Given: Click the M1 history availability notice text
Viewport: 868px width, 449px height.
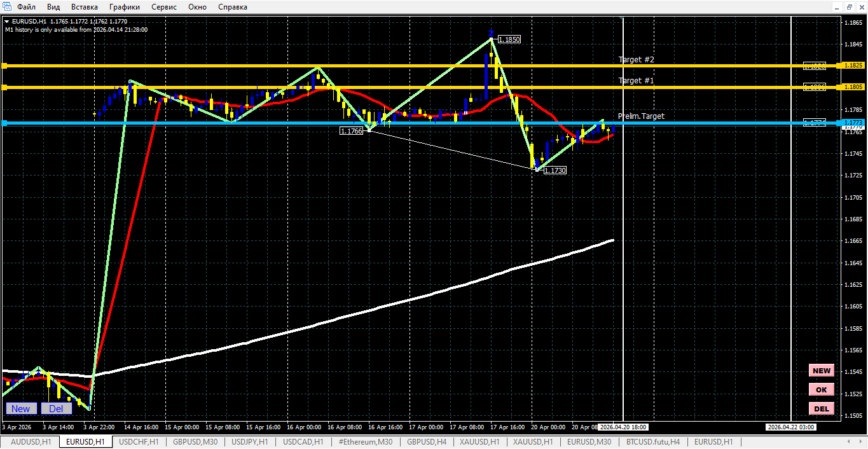Looking at the screenshot, I should [76, 29].
